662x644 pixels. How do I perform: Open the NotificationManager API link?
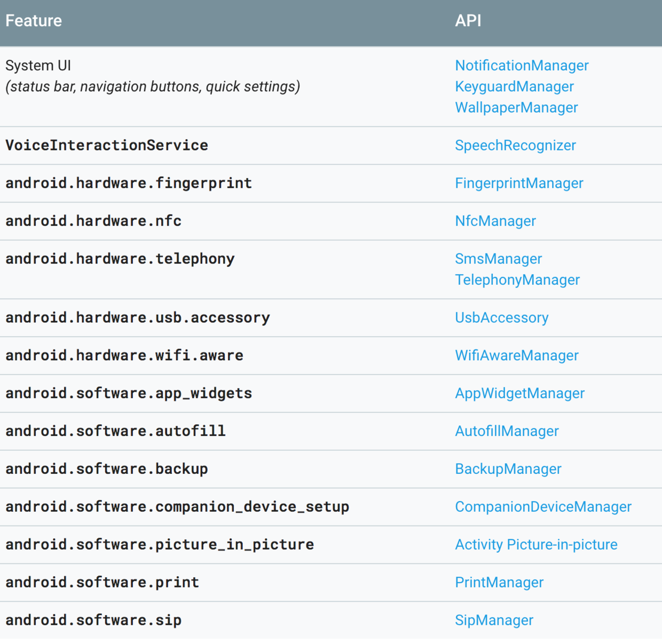(x=522, y=66)
